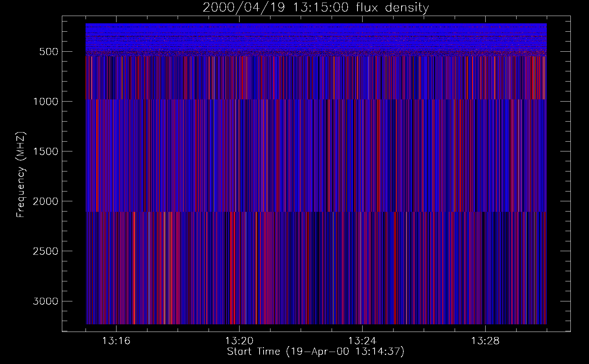Click the spectrogram at 2000 MHz and 13:28
Screen dimensions: 589x364
tap(485, 201)
